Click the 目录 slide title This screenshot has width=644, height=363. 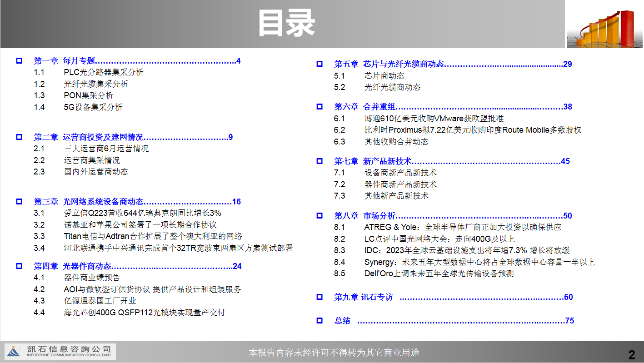coord(286,24)
